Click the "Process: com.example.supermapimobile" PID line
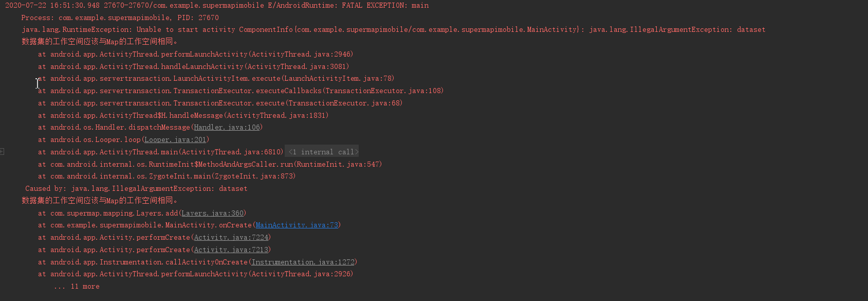This screenshot has width=868, height=301. pos(120,17)
